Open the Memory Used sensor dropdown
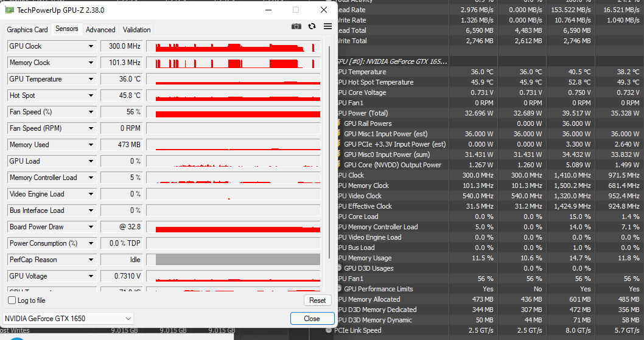The image size is (644, 340). 91,145
